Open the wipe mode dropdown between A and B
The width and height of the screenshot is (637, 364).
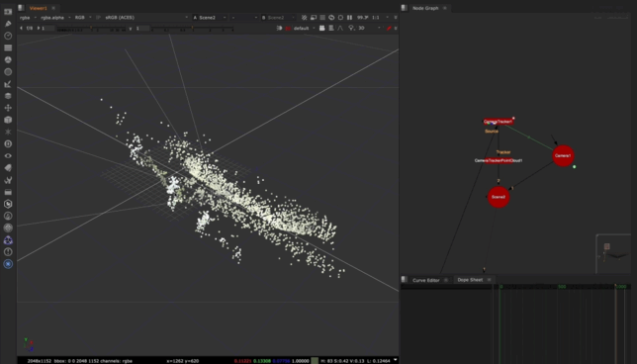click(x=243, y=18)
